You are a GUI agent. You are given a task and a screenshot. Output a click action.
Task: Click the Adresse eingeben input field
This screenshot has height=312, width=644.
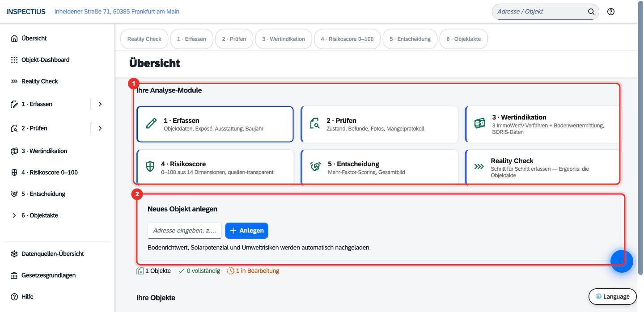click(184, 231)
